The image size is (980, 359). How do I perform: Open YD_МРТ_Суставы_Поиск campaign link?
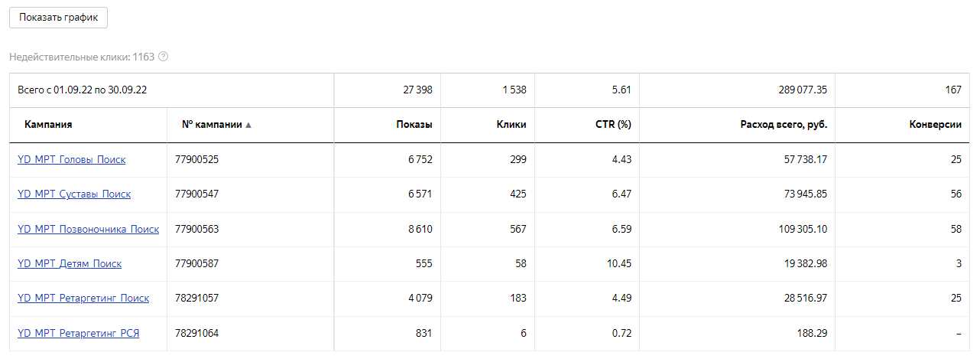pos(74,194)
